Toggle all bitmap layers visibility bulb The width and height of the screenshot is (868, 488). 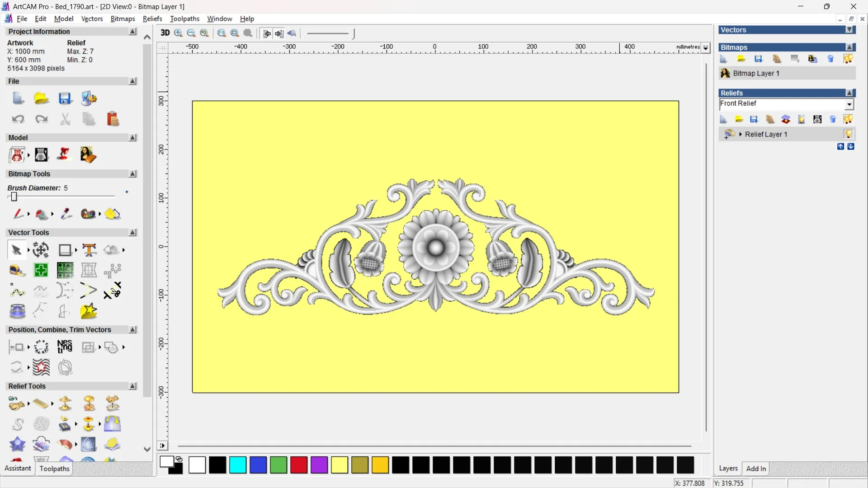(x=848, y=59)
